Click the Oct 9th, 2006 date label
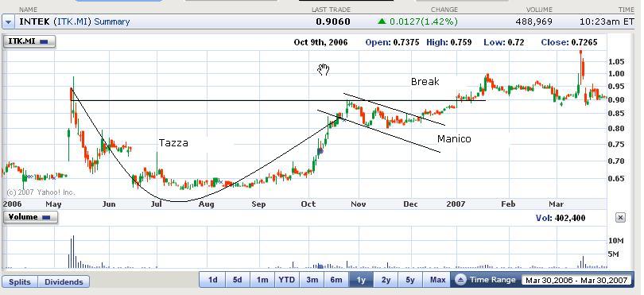Image resolution: width=644 pixels, height=295 pixels. [x=320, y=42]
